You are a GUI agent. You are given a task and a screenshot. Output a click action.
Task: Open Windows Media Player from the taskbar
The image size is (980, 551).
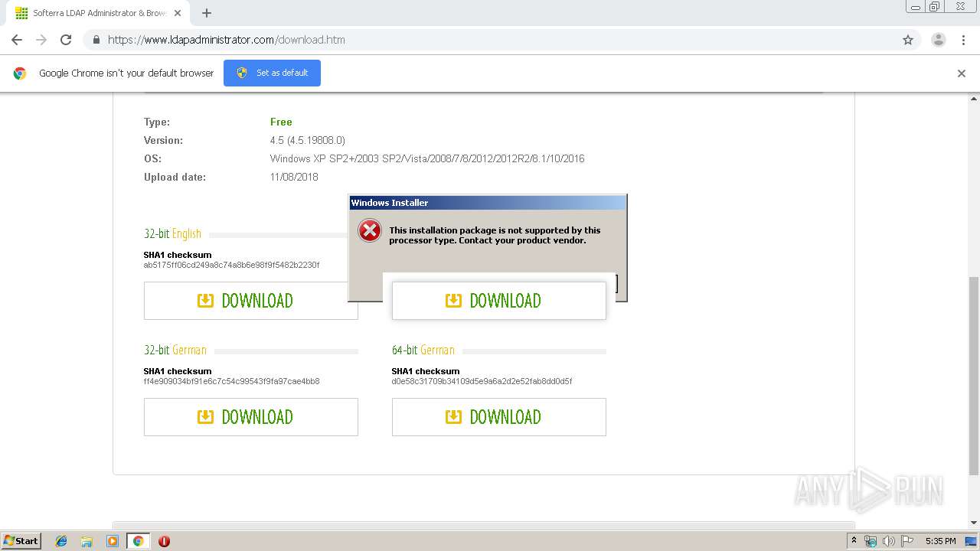coord(113,541)
